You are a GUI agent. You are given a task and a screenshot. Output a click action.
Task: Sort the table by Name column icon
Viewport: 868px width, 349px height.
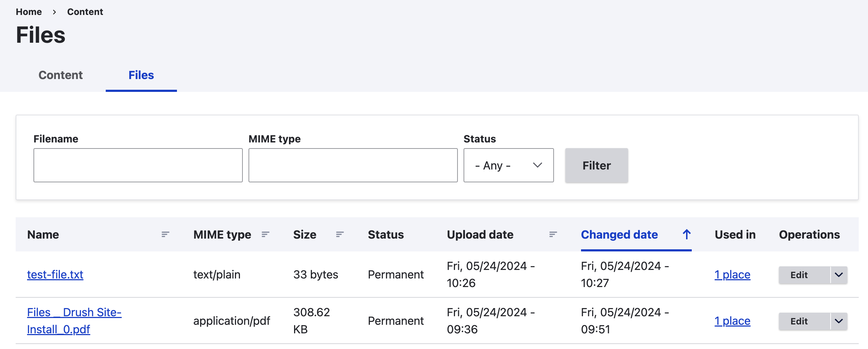(x=165, y=234)
